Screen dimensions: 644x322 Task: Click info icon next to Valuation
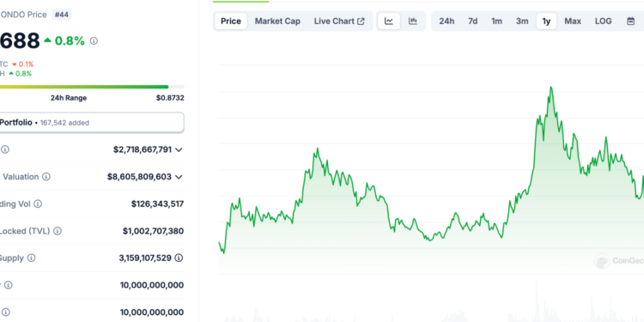pyautogui.click(x=46, y=177)
